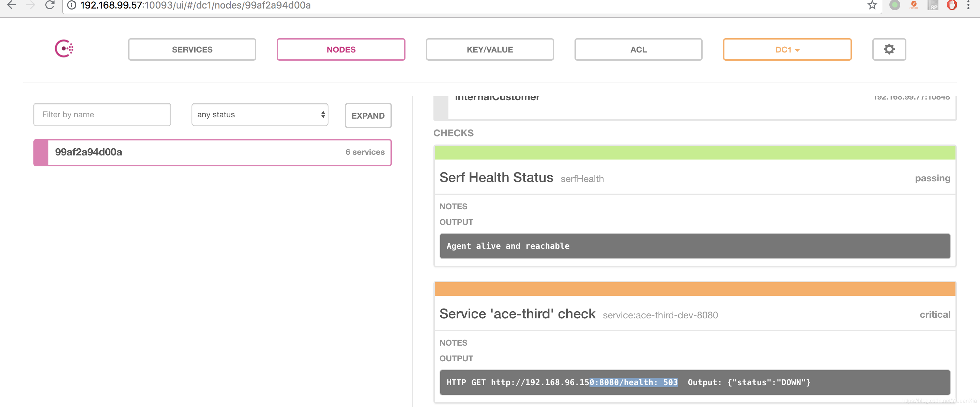This screenshot has height=407, width=980.
Task: Click the EXPAND button
Action: click(368, 115)
